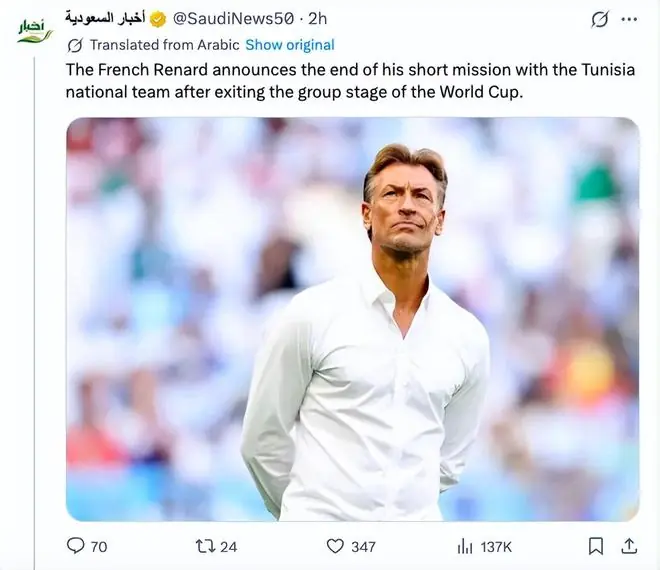Viewport: 660px width, 570px height.
Task: Click the translation icon beside Translated from Arabic
Action: point(75,45)
